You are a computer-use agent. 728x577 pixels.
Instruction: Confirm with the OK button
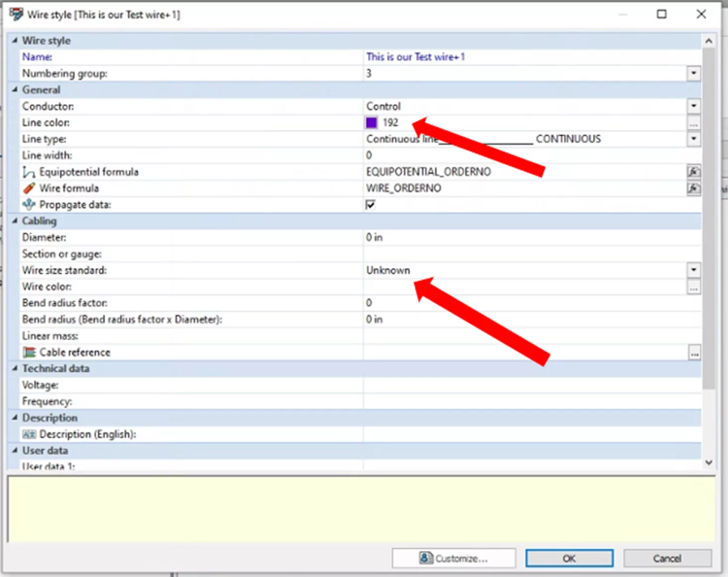(569, 558)
